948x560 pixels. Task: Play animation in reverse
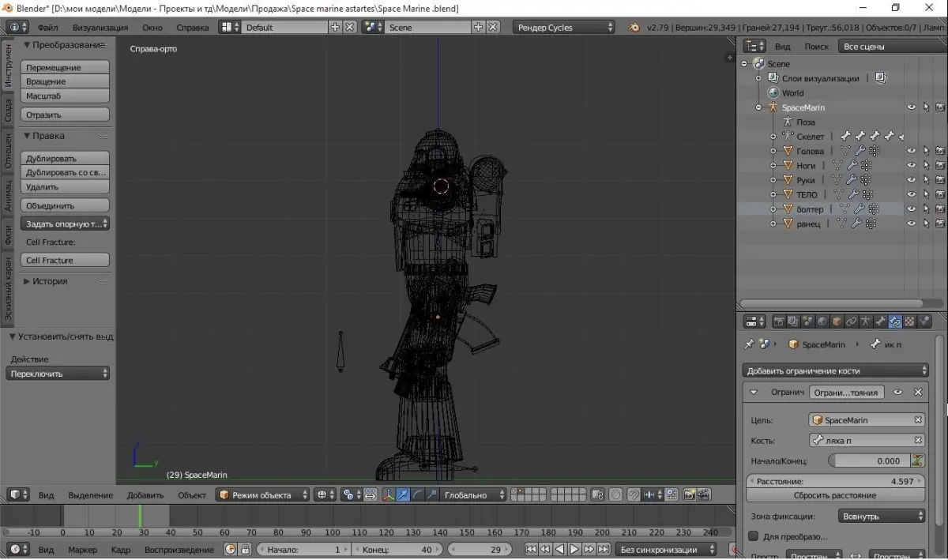560,549
